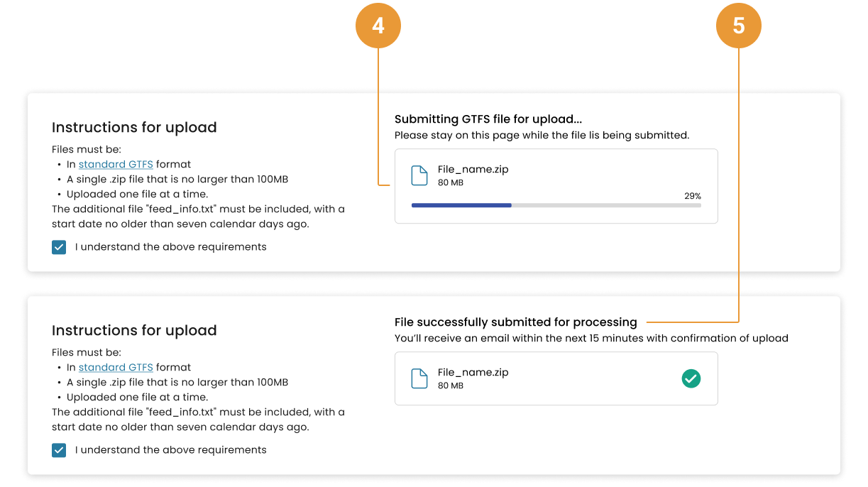Uncheck the requirements checkbox in the upper panel
Viewport: 868px width, 487px height.
(59, 247)
